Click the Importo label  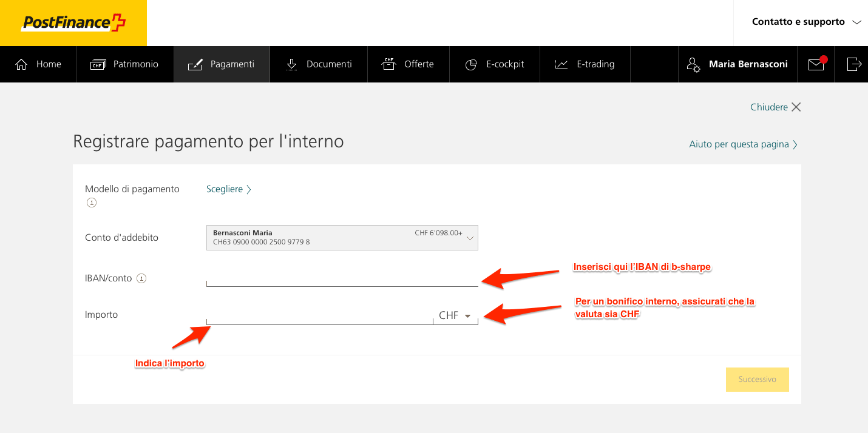(x=101, y=315)
